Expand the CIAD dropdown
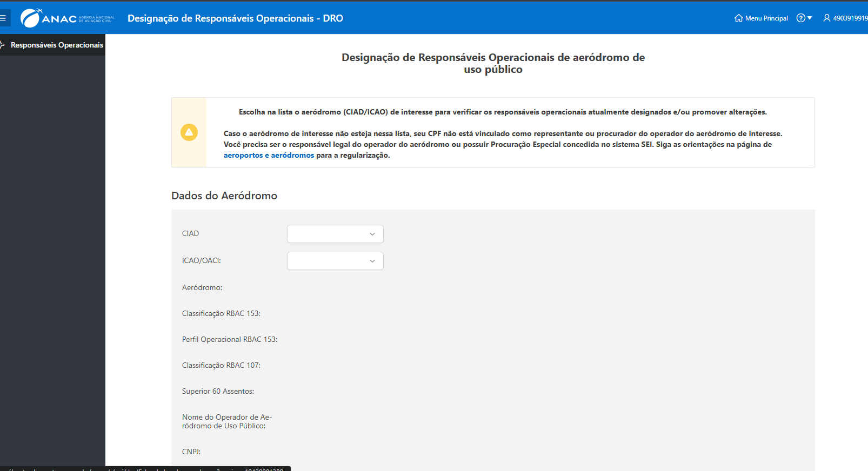This screenshot has height=471, width=868. pyautogui.click(x=335, y=234)
